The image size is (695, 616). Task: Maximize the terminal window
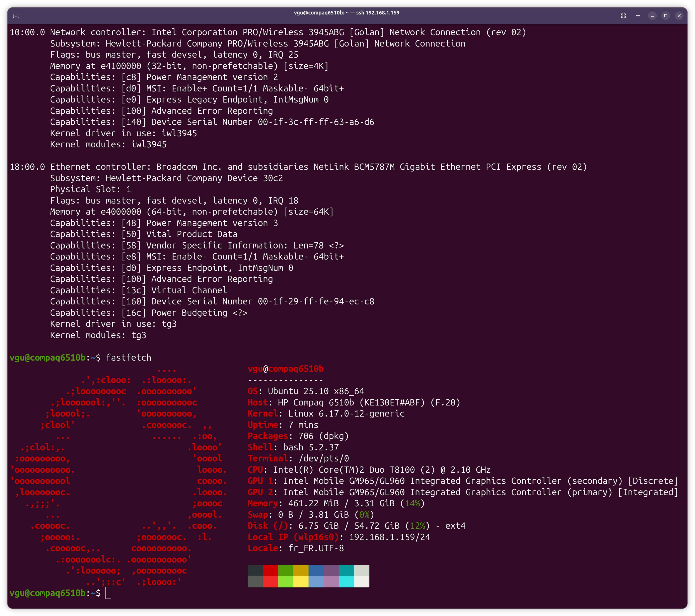tap(666, 16)
